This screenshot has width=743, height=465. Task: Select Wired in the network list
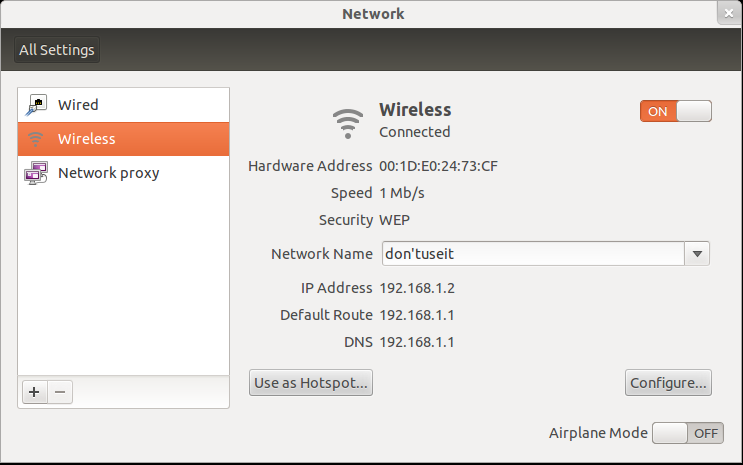pos(78,105)
